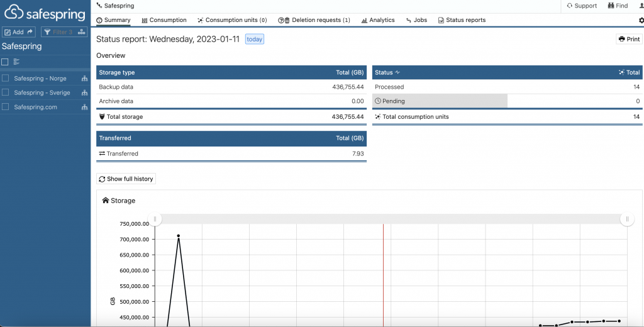Check the Safespring - Norge checkbox

(6, 79)
